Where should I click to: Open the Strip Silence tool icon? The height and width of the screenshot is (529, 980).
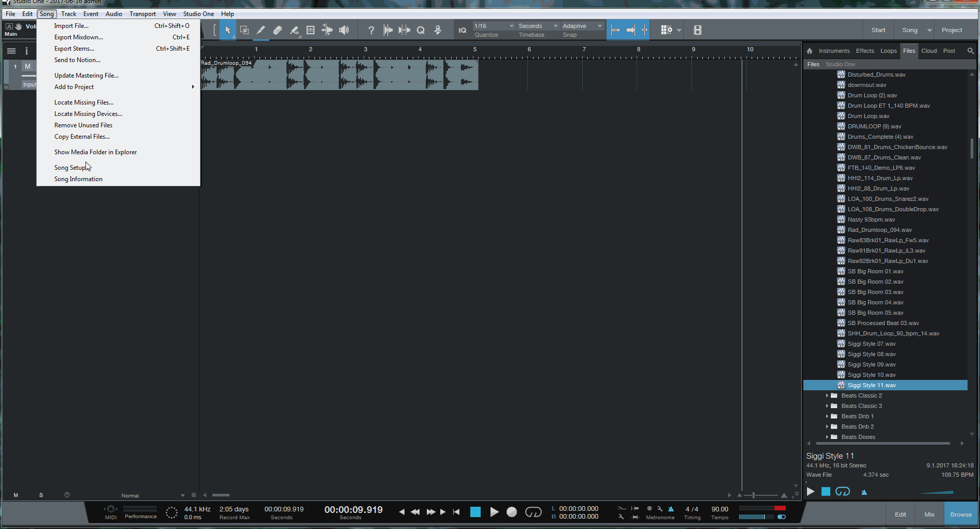pos(404,30)
